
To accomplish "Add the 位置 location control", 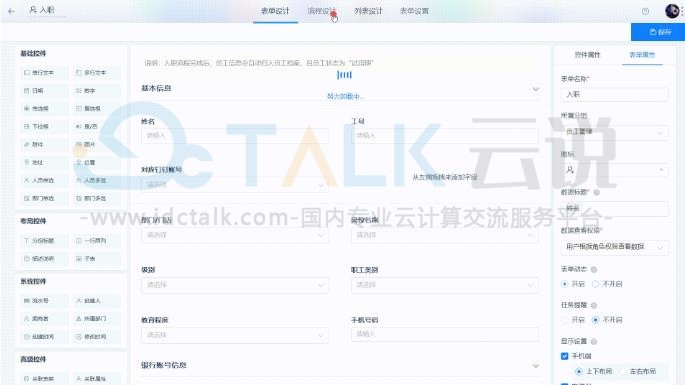I will (96, 162).
